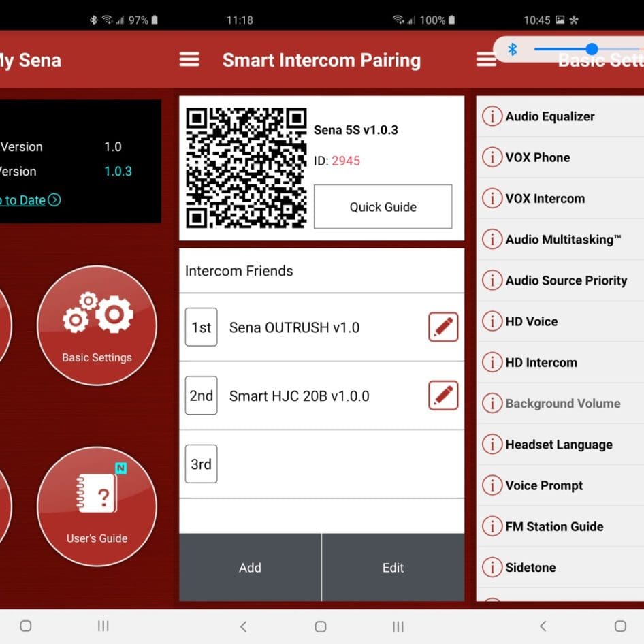The image size is (644, 644).
Task: Tap the Sidetone info icon
Action: [x=492, y=567]
